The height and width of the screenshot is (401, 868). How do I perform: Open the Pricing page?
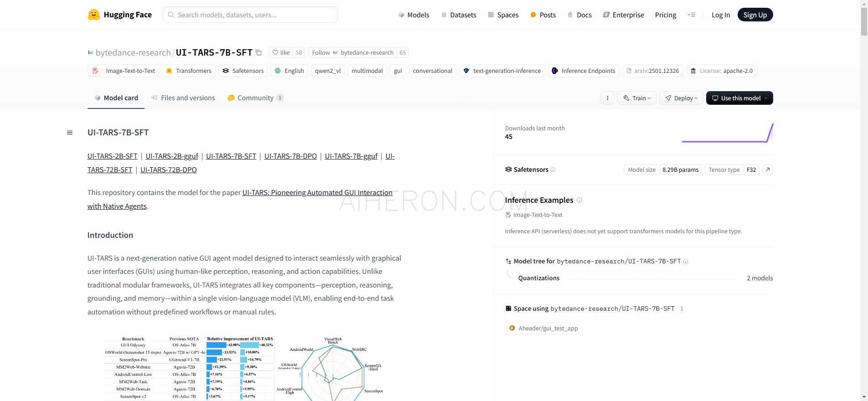click(x=666, y=15)
